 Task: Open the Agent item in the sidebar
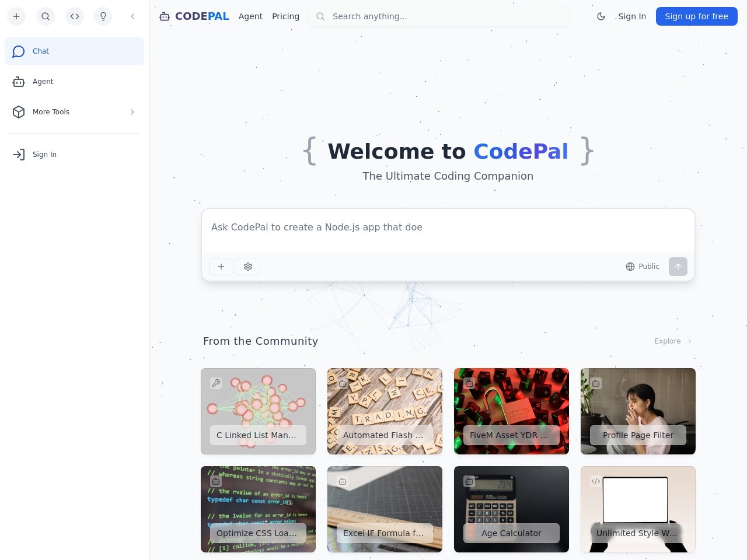tap(74, 82)
